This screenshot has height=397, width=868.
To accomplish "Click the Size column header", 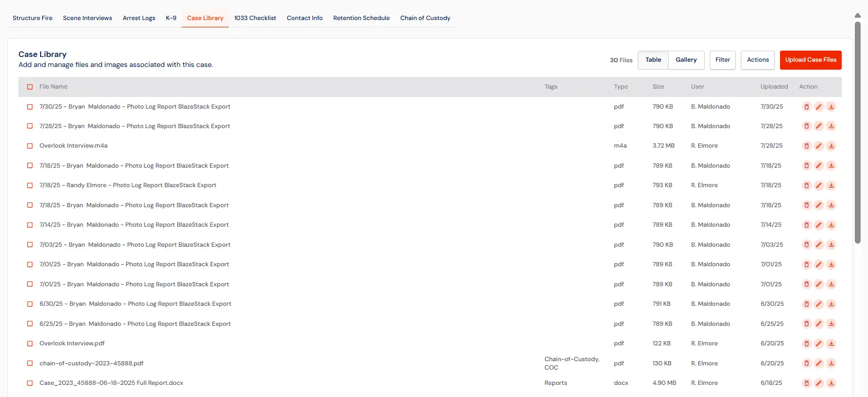I will point(658,87).
